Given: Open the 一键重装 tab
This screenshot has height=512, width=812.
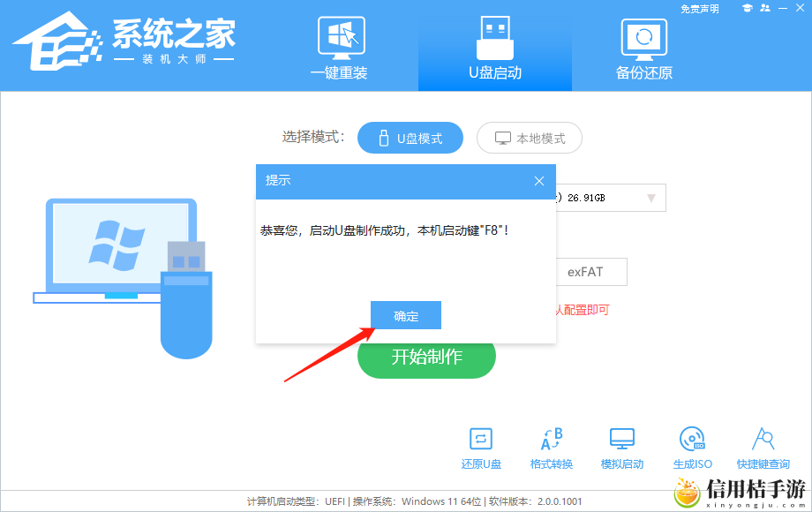Looking at the screenshot, I should click(339, 48).
